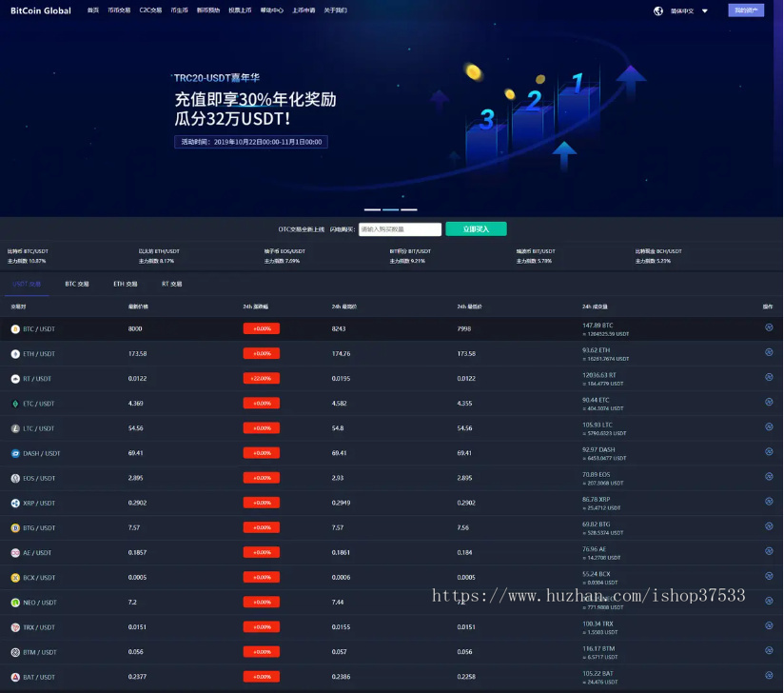The image size is (784, 693).
Task: Click the 充值即享30%年化奖励 banner headline
Action: [256, 100]
